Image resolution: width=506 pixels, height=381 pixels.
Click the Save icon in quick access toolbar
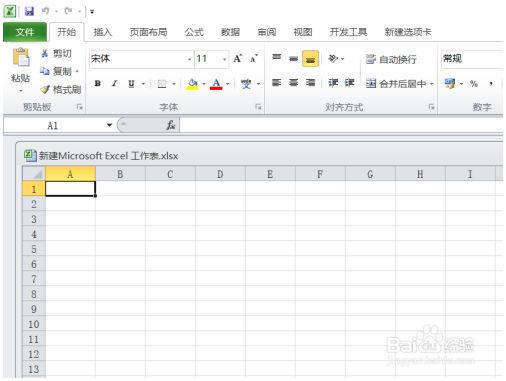tap(30, 11)
